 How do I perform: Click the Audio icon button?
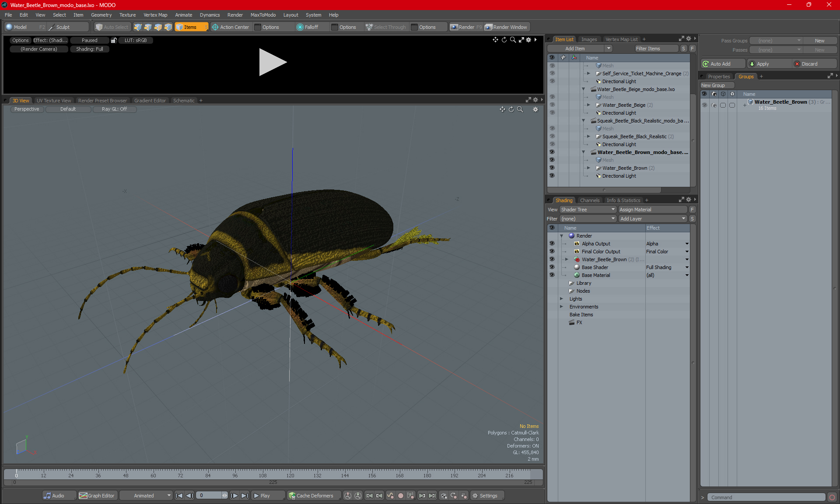47,496
